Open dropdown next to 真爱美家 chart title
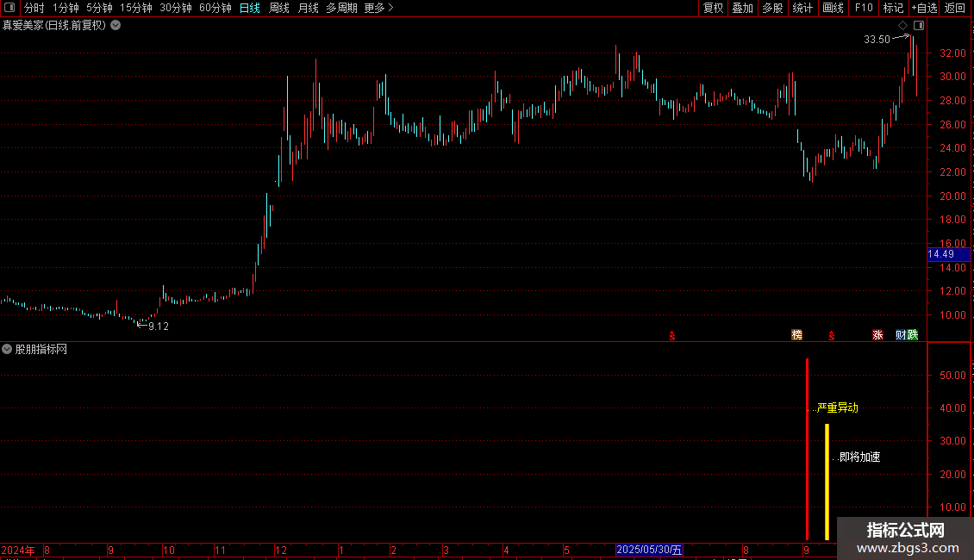974x560 pixels. click(x=116, y=25)
